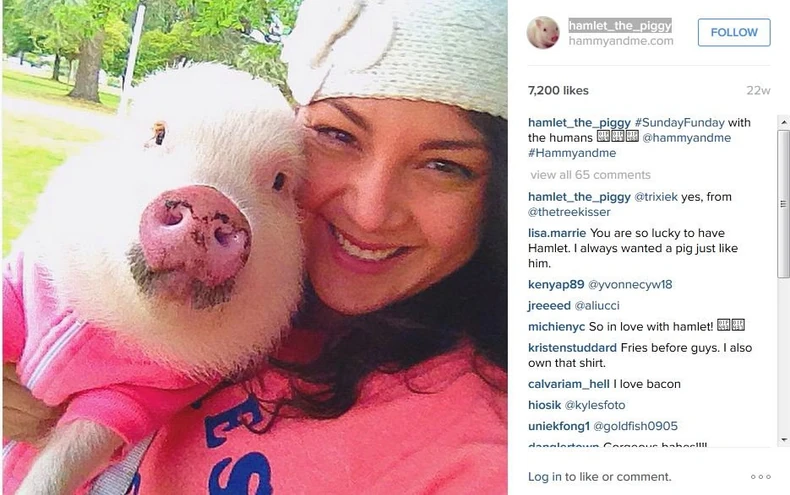Open kenyap89 commenter profile
This screenshot has height=495, width=790.
tap(556, 284)
